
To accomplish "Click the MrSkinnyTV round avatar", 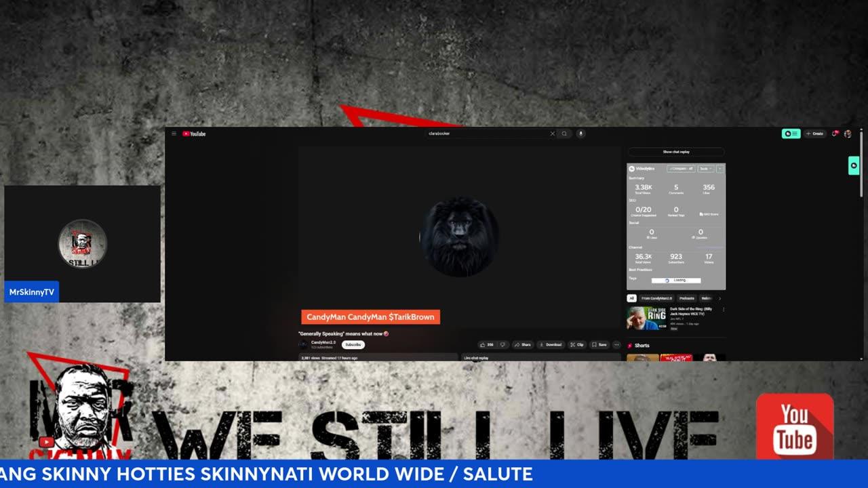I will [x=83, y=244].
